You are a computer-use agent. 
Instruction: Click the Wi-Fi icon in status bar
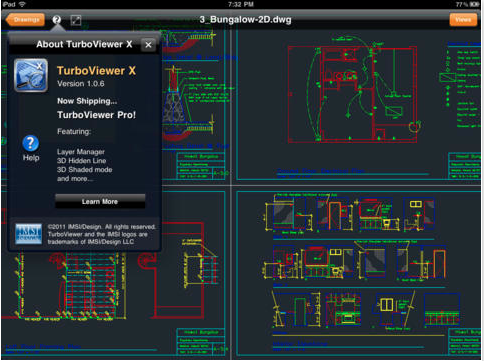(22, 4)
